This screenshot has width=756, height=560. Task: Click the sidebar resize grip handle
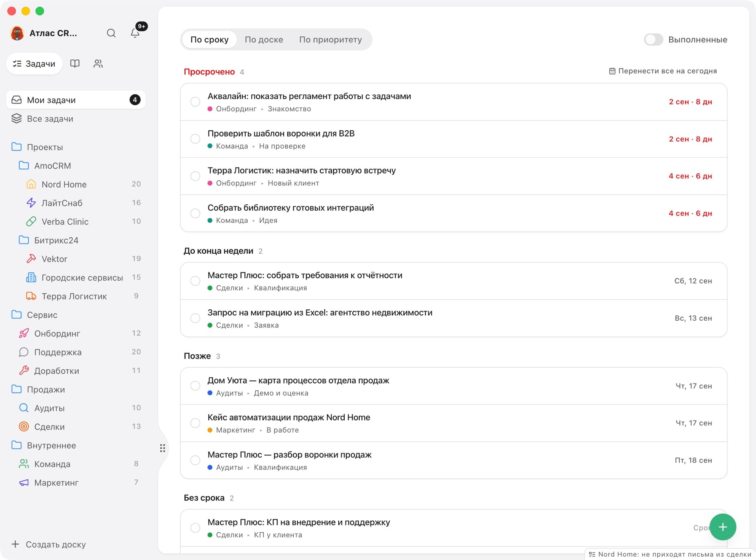pos(163,448)
